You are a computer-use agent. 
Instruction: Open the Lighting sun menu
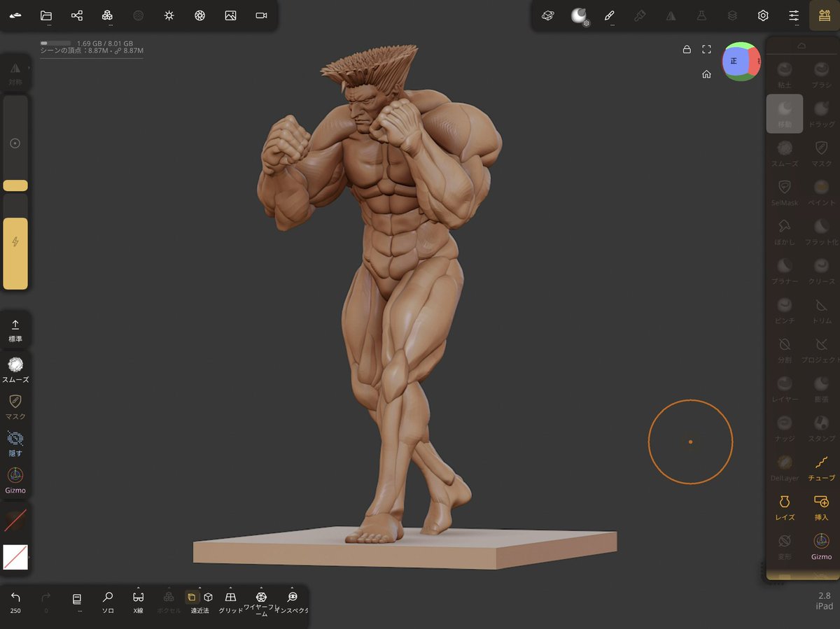point(169,15)
